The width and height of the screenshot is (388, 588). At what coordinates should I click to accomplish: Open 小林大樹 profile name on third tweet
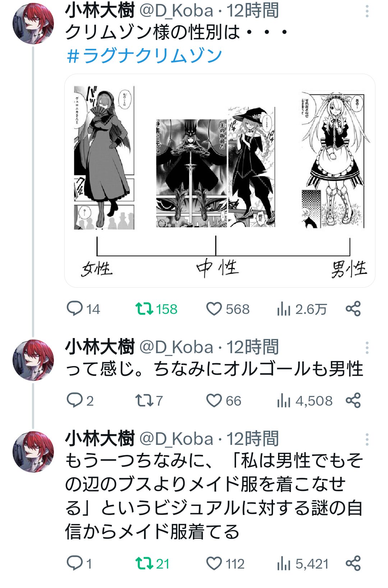click(x=100, y=439)
